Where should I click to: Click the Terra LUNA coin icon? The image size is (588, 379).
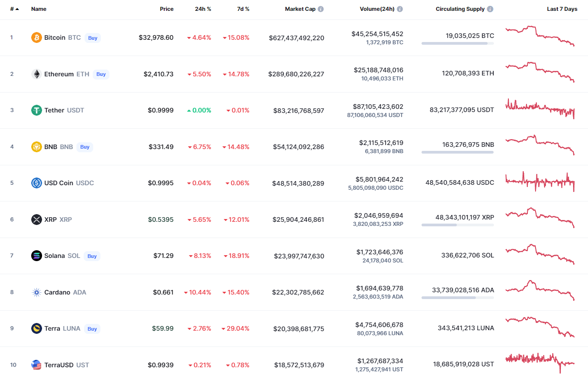(x=36, y=328)
